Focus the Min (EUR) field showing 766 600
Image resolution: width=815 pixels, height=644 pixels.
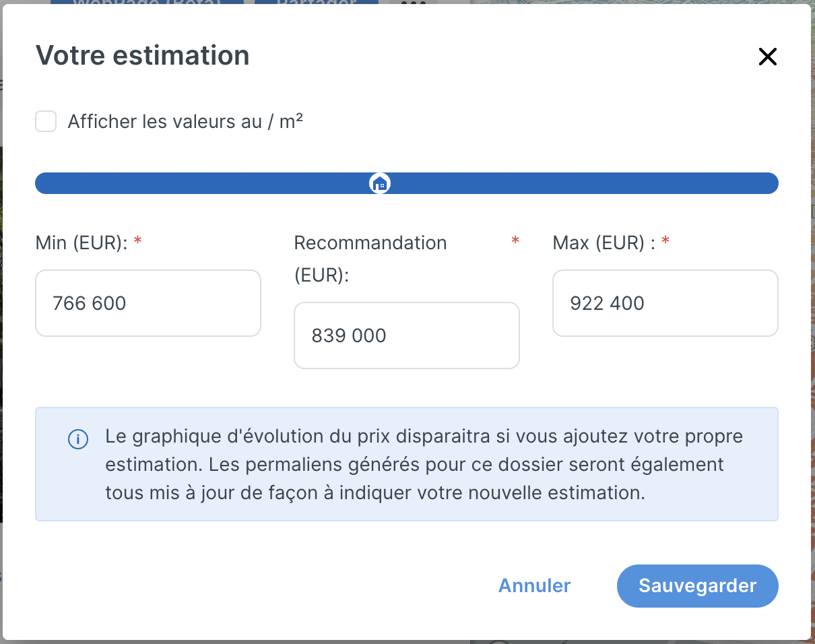coord(148,303)
